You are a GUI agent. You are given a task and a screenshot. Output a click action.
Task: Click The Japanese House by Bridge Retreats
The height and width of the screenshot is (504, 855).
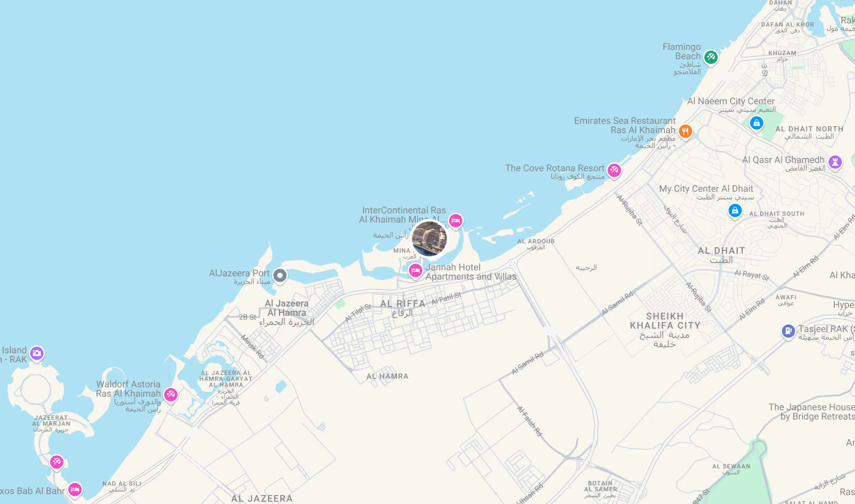pos(812,412)
